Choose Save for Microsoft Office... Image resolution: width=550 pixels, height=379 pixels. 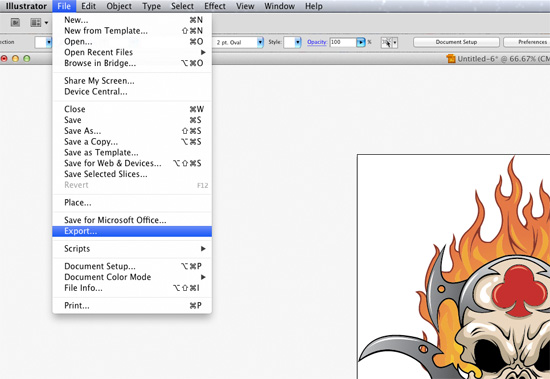click(132, 220)
